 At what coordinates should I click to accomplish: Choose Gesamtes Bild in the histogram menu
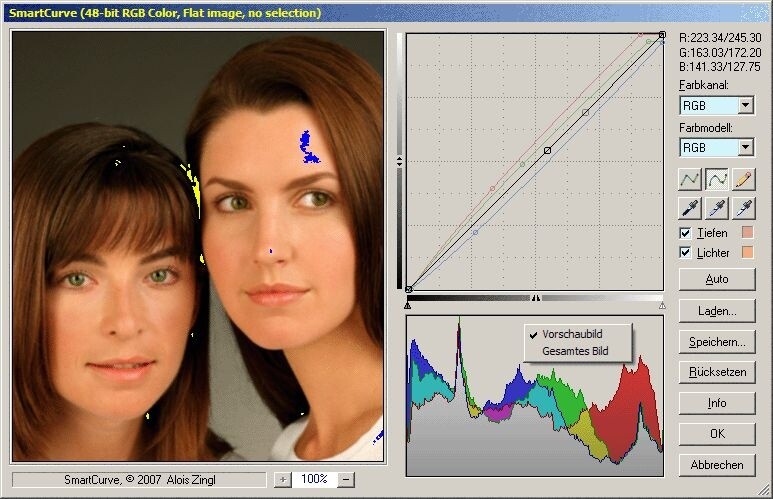pos(575,351)
